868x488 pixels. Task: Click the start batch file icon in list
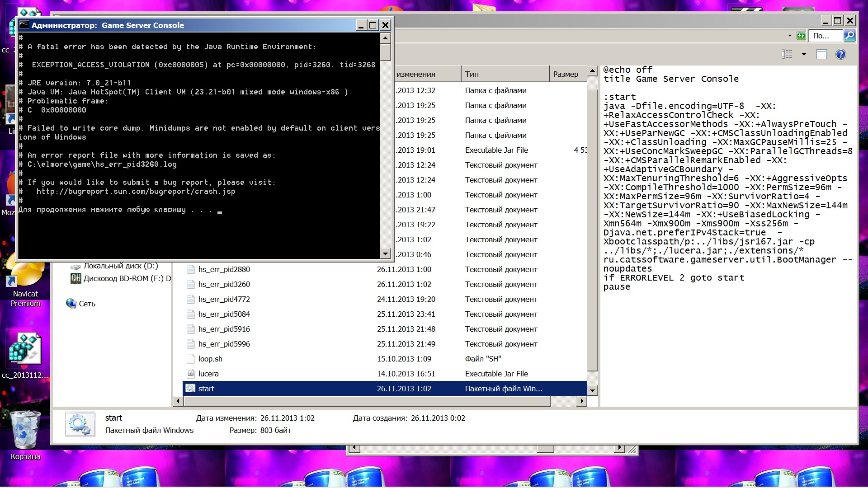click(190, 389)
